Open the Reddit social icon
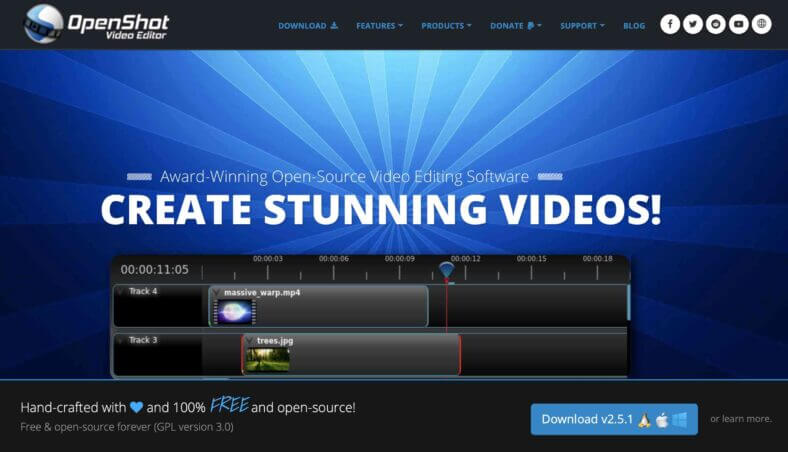The width and height of the screenshot is (788, 452). [x=716, y=24]
